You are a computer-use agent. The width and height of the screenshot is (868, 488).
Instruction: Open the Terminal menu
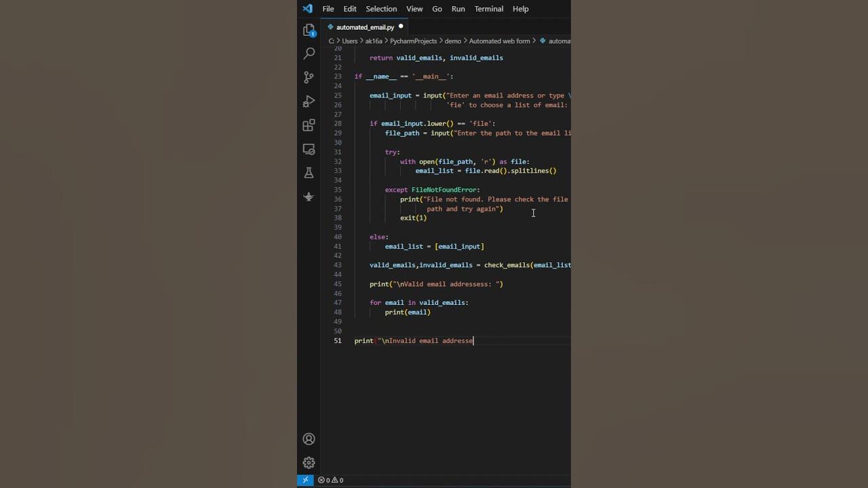(x=489, y=9)
